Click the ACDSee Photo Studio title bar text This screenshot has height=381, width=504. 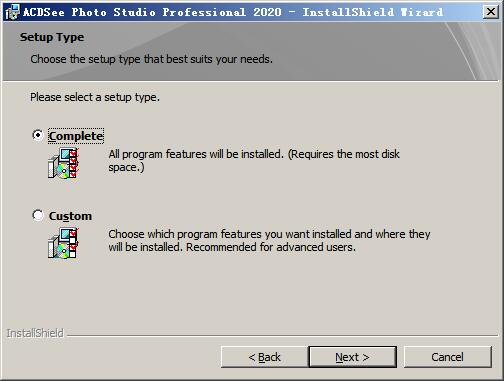pos(233,12)
